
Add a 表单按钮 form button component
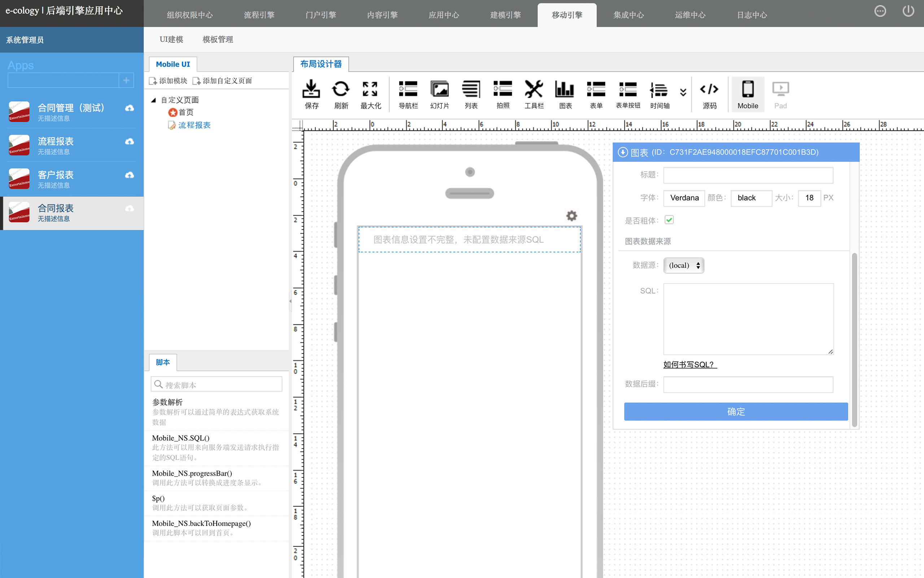click(x=628, y=94)
